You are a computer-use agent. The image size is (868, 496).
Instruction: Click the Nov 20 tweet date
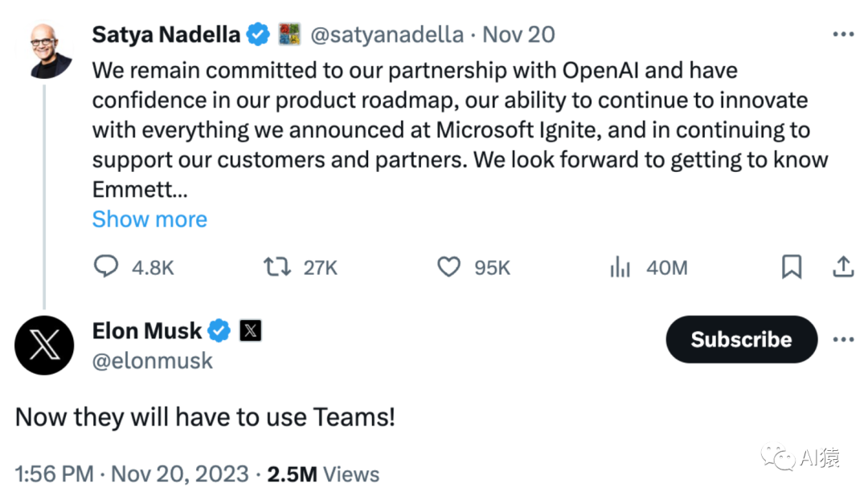pyautogui.click(x=518, y=35)
